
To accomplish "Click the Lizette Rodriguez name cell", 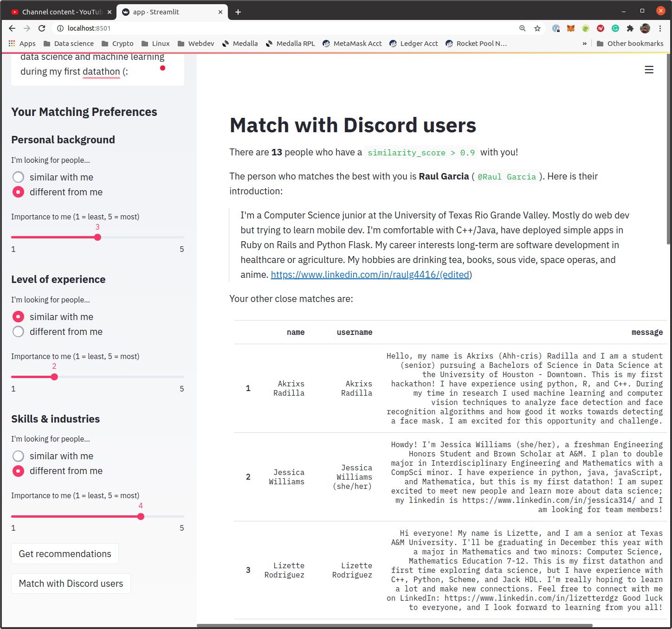I will (x=284, y=570).
